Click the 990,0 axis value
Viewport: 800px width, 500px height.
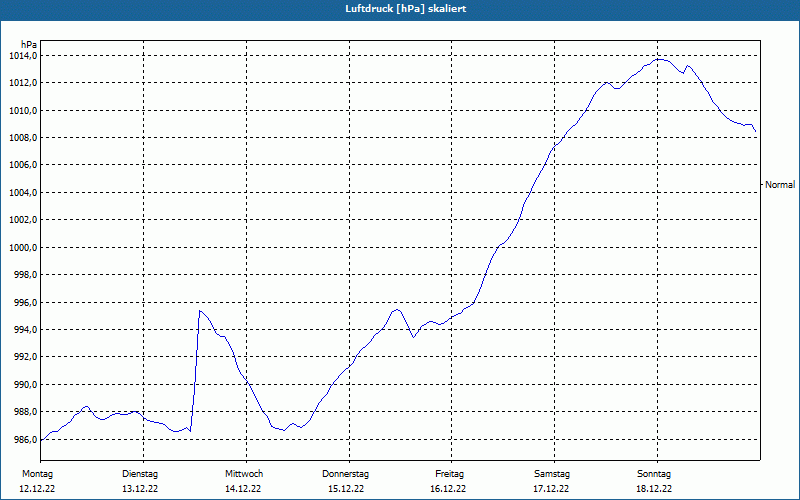(25, 385)
